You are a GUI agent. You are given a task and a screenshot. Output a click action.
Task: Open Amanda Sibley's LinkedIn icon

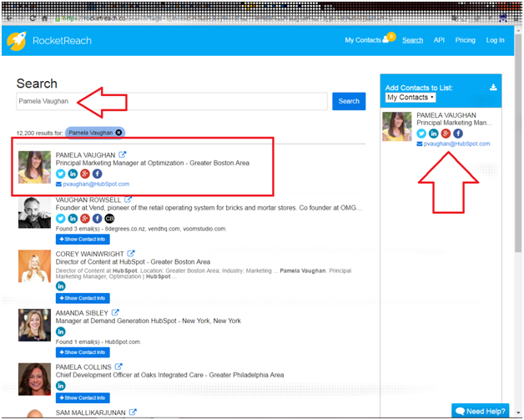[x=60, y=331]
